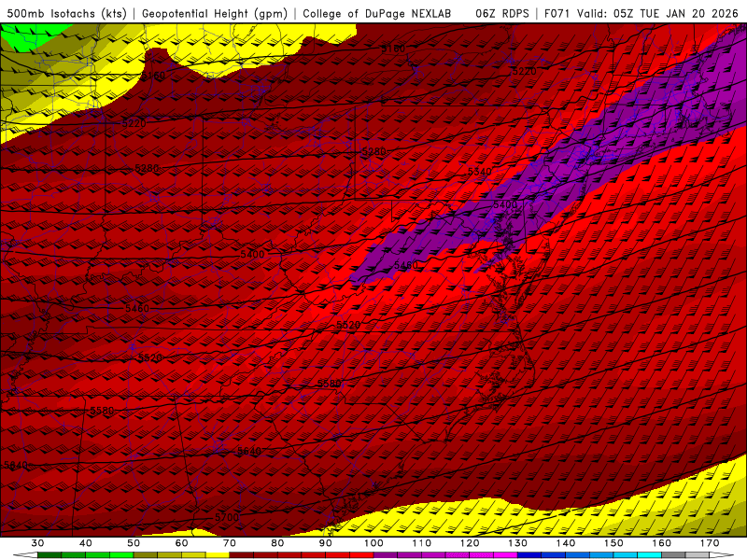747x560 pixels.
Task: Click the 160 knot legend number
Action: (662, 543)
